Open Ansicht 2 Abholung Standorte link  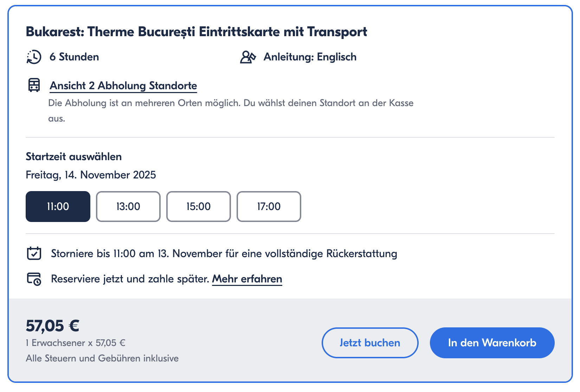click(x=123, y=86)
